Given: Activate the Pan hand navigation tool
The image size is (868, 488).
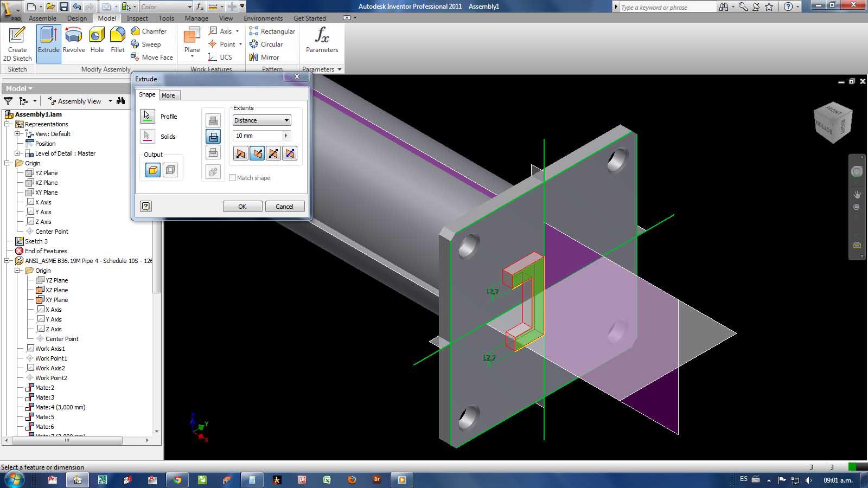Looking at the screenshot, I should tap(857, 194).
